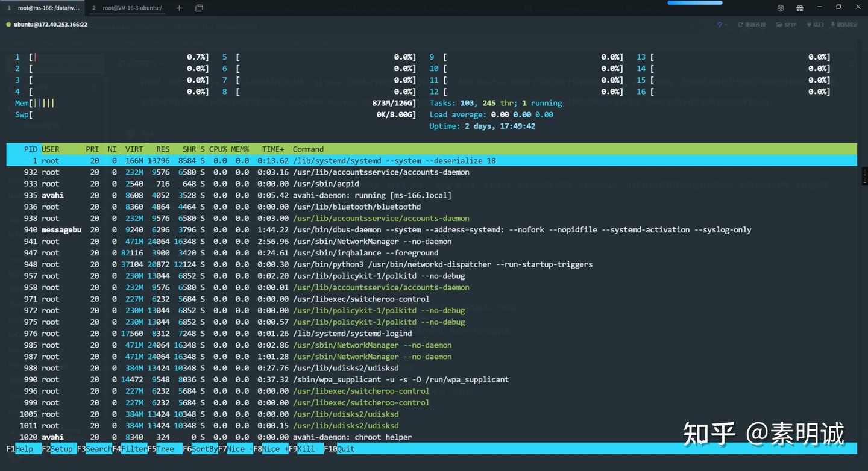This screenshot has height=471, width=868.
Task: Select avahi-daemon process PID 935
Action: click(x=432, y=195)
